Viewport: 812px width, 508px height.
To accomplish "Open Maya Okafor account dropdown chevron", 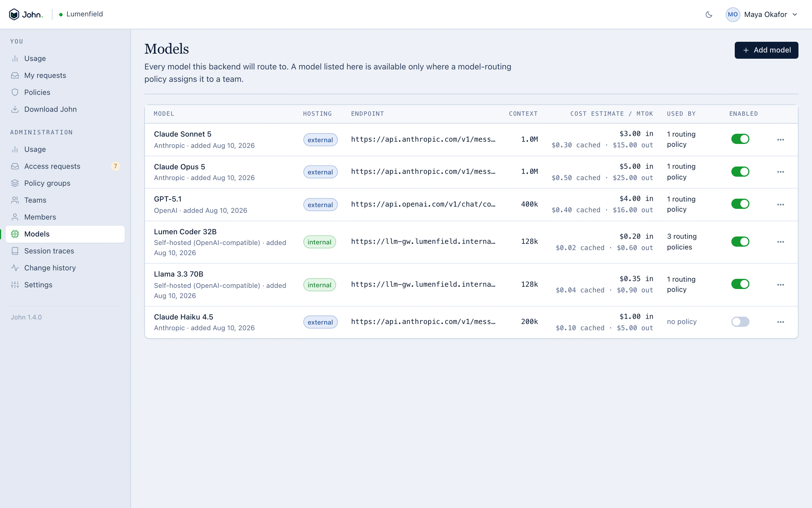I will tap(795, 14).
